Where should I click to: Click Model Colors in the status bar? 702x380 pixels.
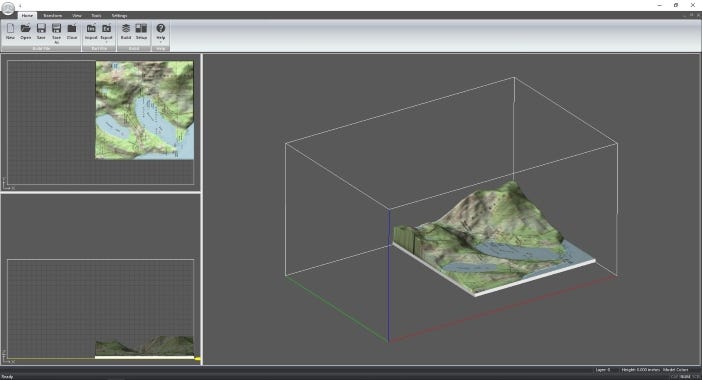(676, 370)
